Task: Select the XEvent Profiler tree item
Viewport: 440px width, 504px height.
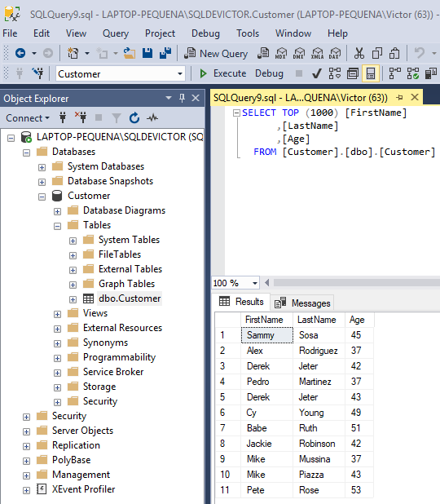Action: (x=83, y=489)
